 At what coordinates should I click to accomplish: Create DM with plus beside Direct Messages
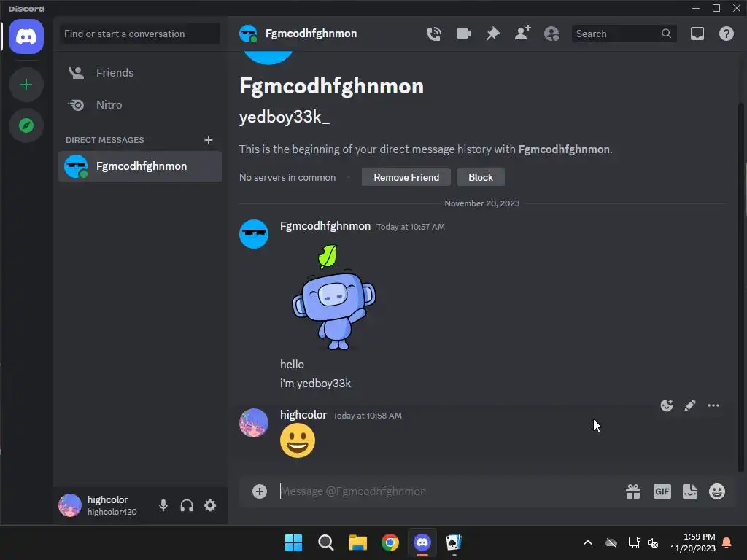pyautogui.click(x=208, y=140)
